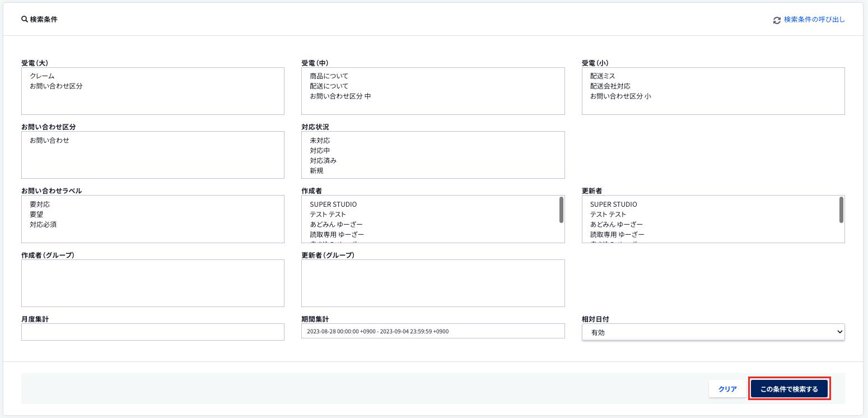868x418 pixels.
Task: Pick 未対応 in 対応状況 list
Action: (320, 141)
